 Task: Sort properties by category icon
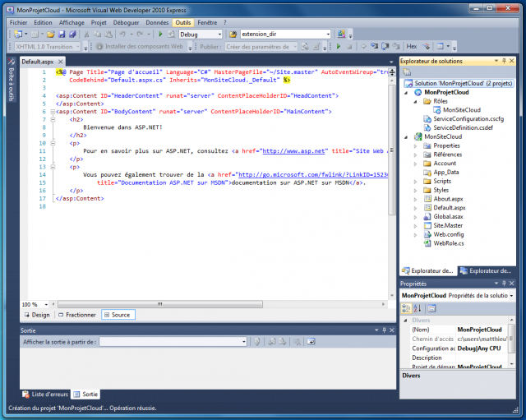pos(406,308)
